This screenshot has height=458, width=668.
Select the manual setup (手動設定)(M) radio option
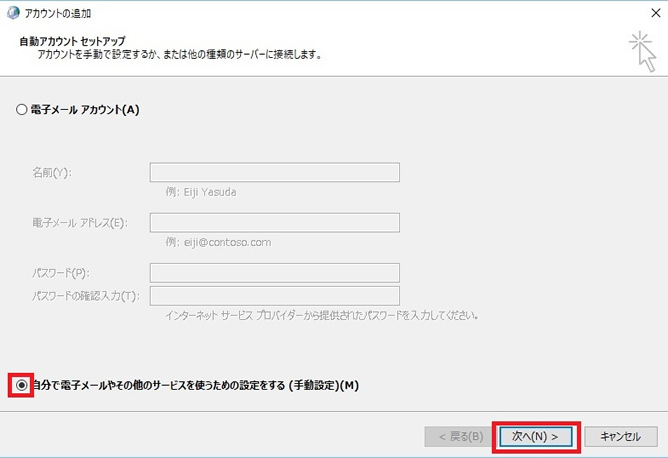21,385
